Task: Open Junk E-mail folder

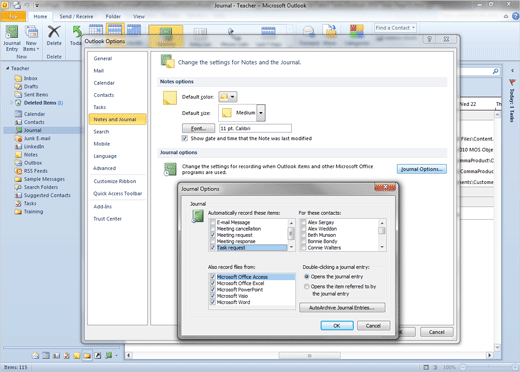Action: tap(37, 138)
